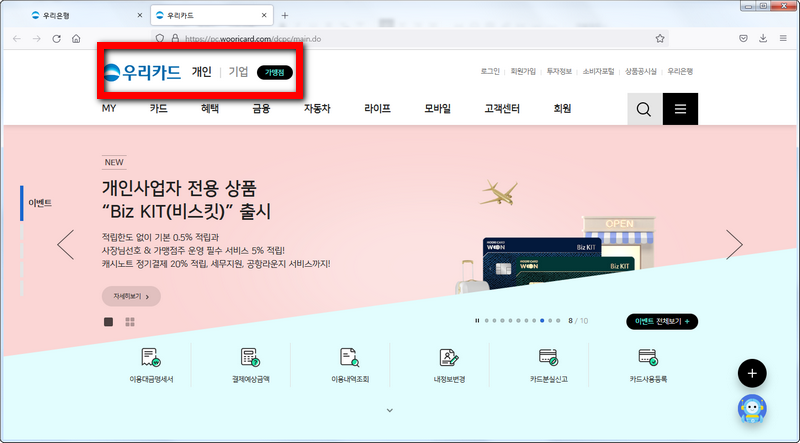800x443 pixels.
Task: Select the 이벤트 side tab
Action: (40, 203)
